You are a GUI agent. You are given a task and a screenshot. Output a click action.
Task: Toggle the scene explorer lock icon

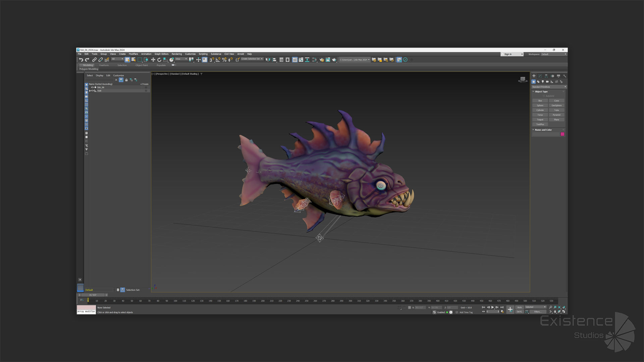point(126,80)
